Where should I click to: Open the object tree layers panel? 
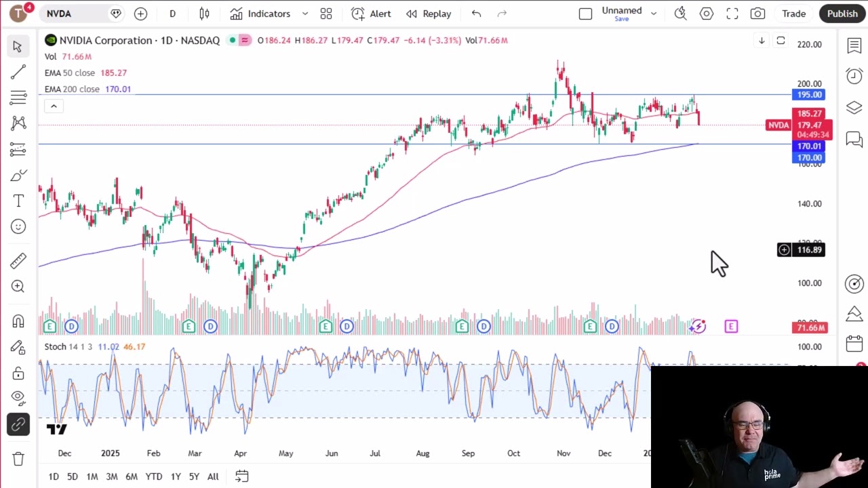854,108
